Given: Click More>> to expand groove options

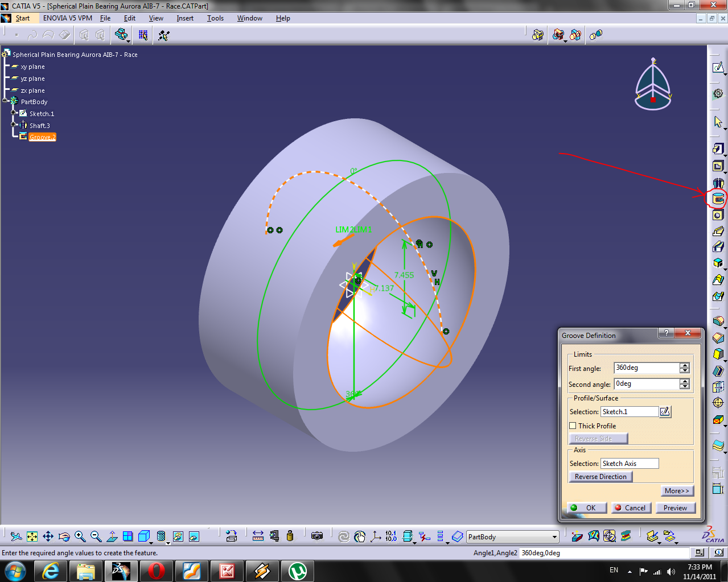Looking at the screenshot, I should click(x=677, y=491).
